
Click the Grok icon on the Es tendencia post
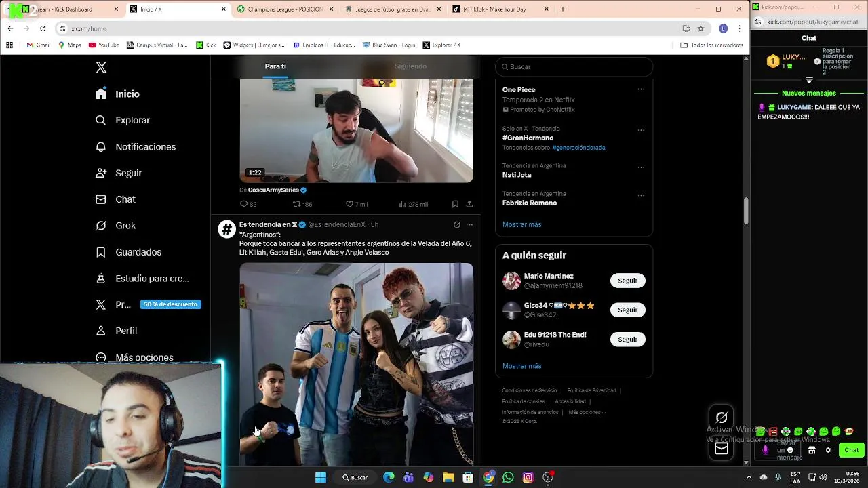click(456, 224)
